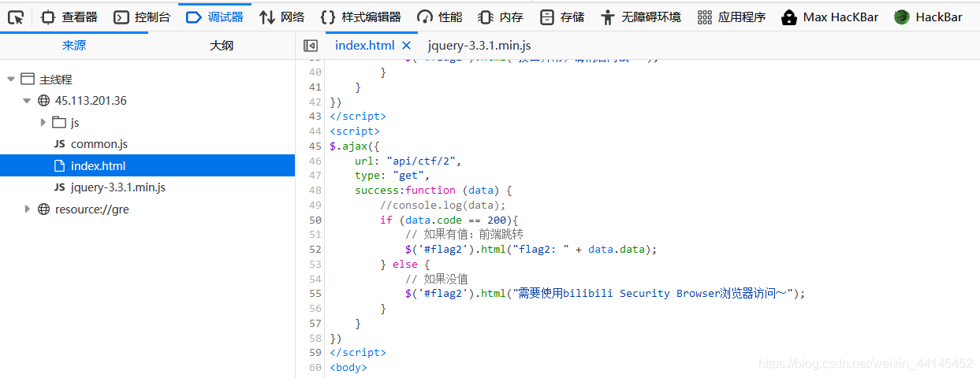Set breakpoint on line number 60

click(x=315, y=367)
